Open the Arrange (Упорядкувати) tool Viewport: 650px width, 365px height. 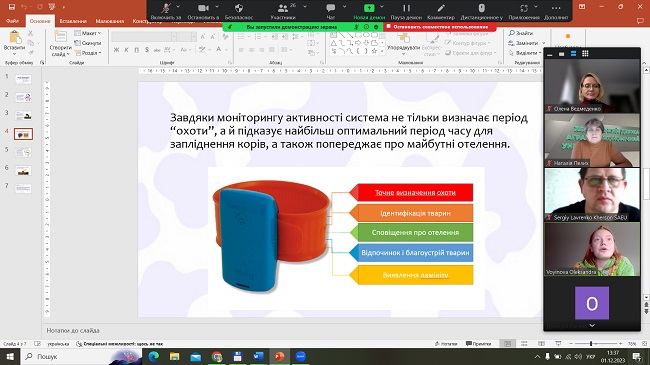403,44
